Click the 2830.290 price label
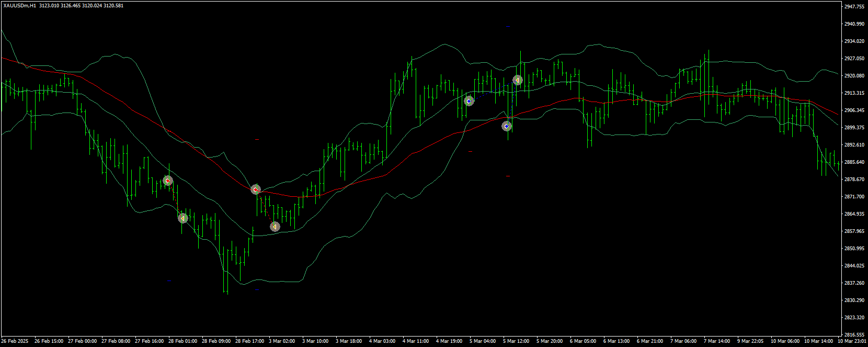The width and height of the screenshot is (868, 347). coord(854,300)
